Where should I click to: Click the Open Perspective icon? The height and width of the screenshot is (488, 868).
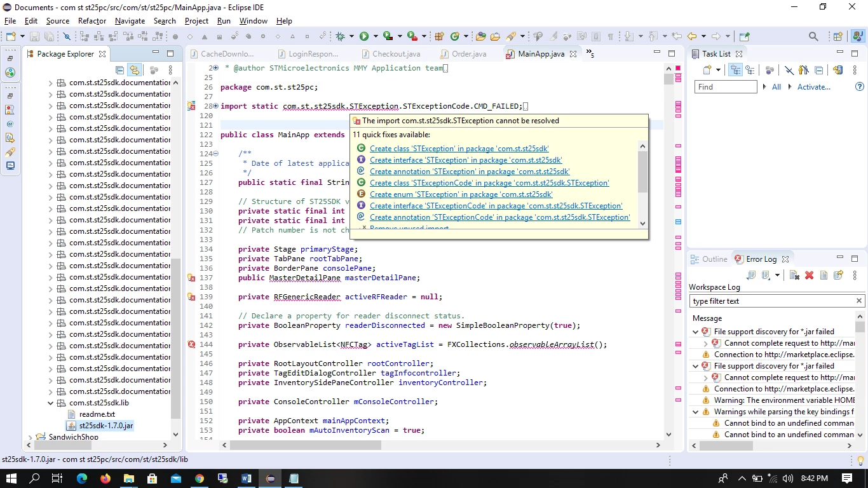click(x=838, y=37)
